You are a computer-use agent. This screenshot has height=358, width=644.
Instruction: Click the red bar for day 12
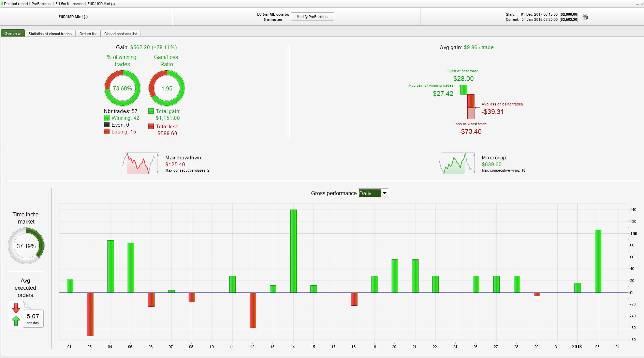(x=253, y=310)
